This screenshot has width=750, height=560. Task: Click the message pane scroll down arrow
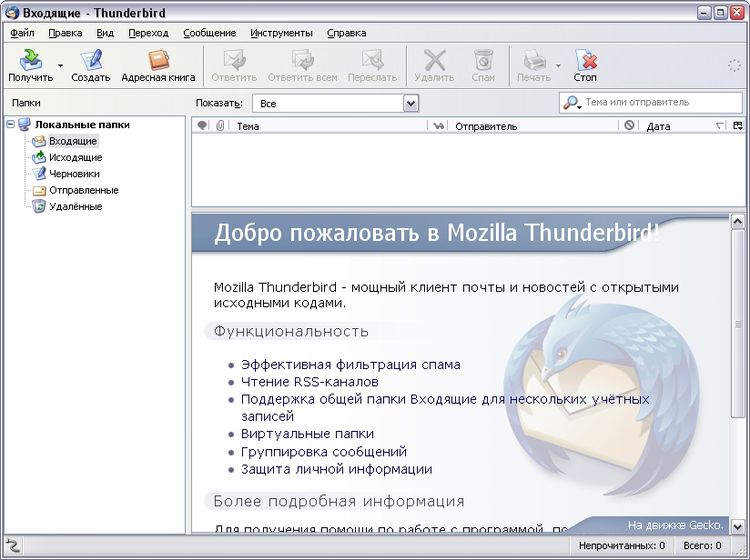click(x=737, y=527)
